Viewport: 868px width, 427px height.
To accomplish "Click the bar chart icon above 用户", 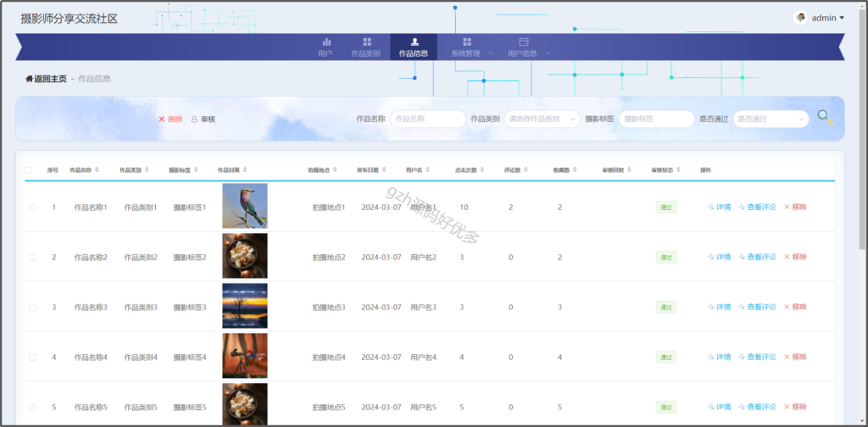I will (326, 42).
